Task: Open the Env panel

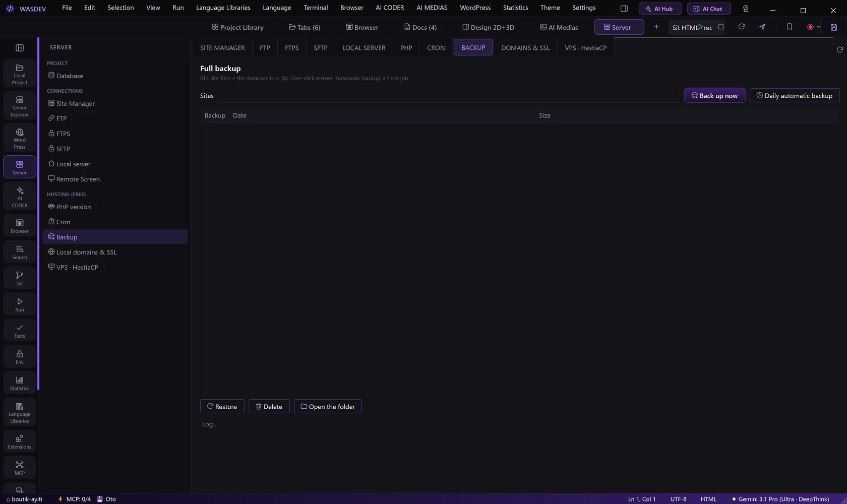Action: (20, 357)
